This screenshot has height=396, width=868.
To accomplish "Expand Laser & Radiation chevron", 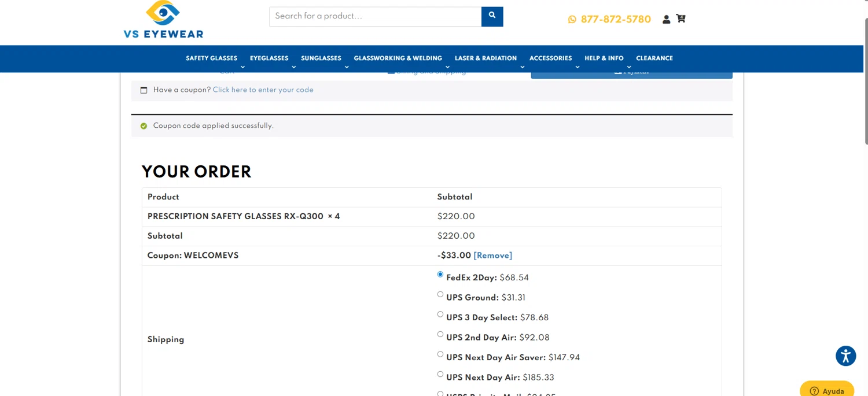I will (x=522, y=67).
